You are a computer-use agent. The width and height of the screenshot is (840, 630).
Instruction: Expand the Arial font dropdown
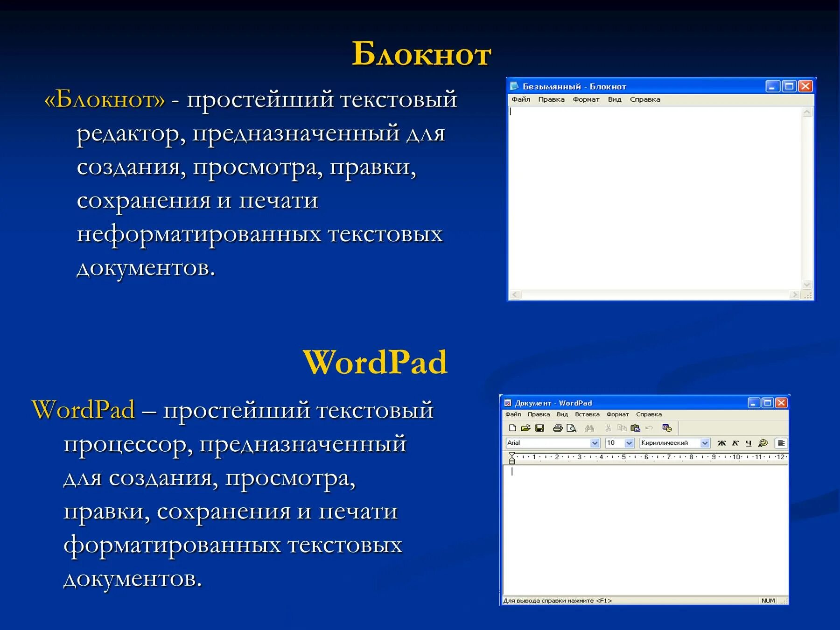(x=595, y=443)
